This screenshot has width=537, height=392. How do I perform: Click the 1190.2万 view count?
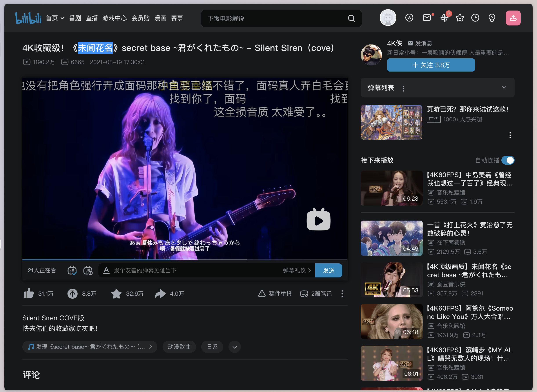coord(39,62)
